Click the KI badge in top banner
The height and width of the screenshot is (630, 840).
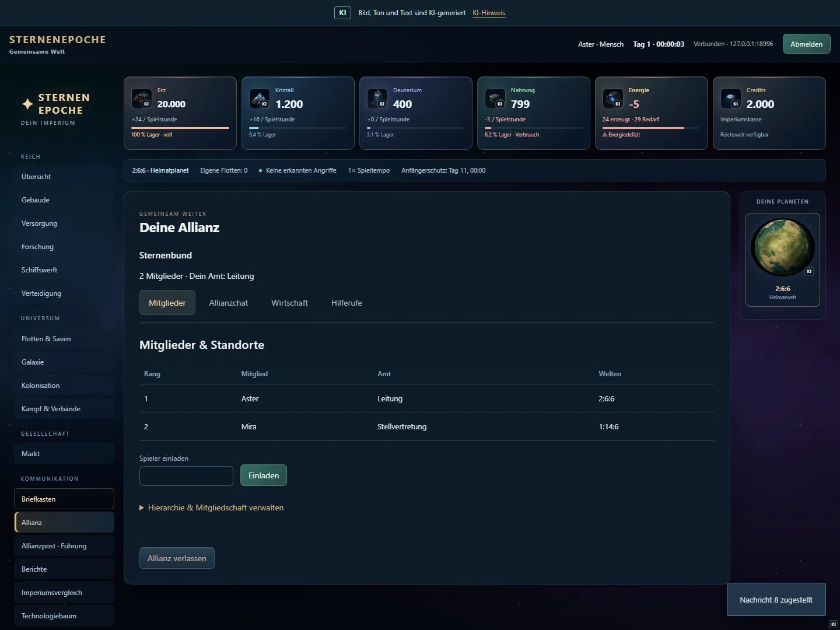tap(342, 13)
